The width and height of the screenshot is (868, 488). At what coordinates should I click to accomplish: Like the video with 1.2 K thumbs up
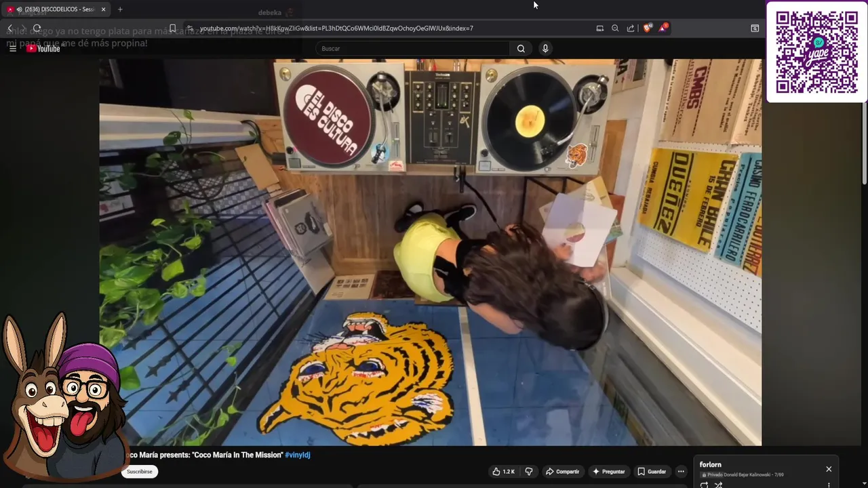pos(503,472)
